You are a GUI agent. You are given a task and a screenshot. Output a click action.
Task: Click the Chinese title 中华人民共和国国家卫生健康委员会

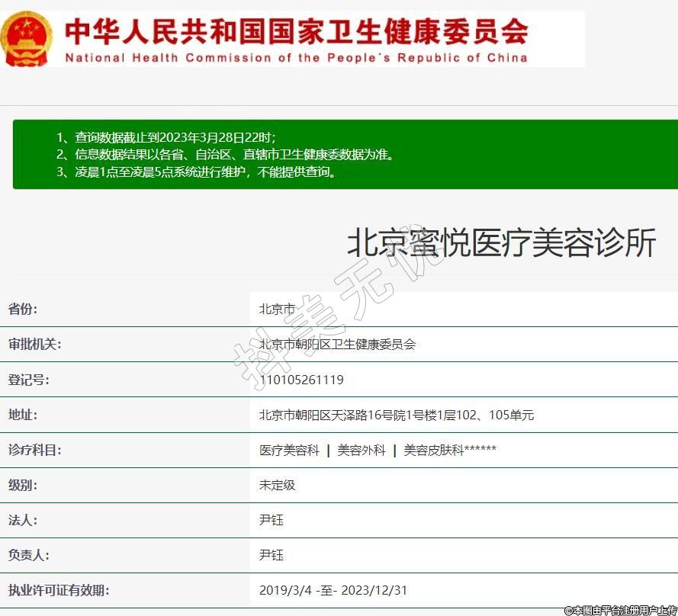(296, 30)
